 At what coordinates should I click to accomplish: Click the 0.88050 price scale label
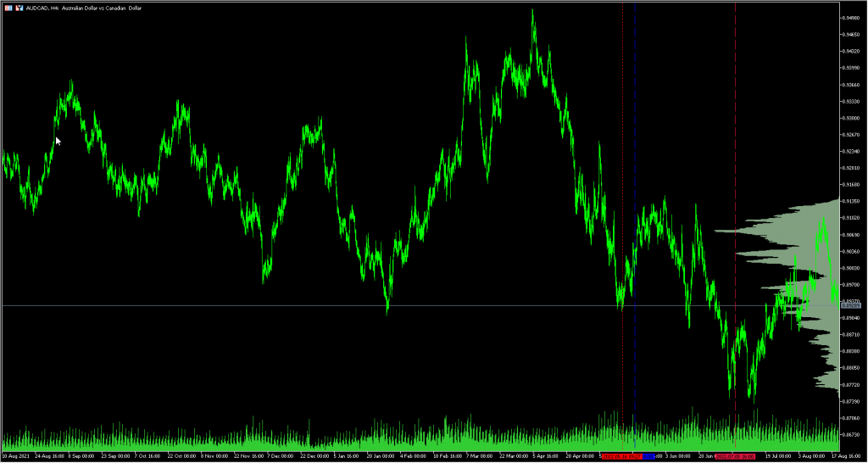click(850, 368)
